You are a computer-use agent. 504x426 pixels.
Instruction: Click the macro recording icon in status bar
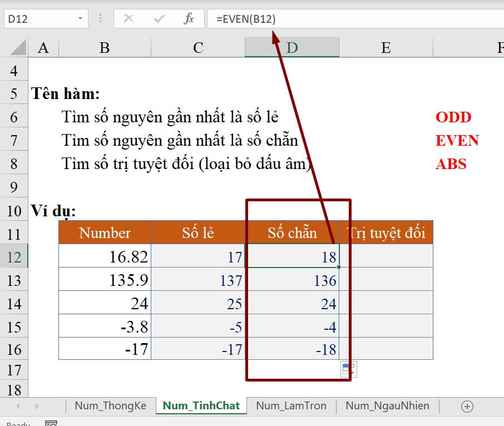(52, 423)
